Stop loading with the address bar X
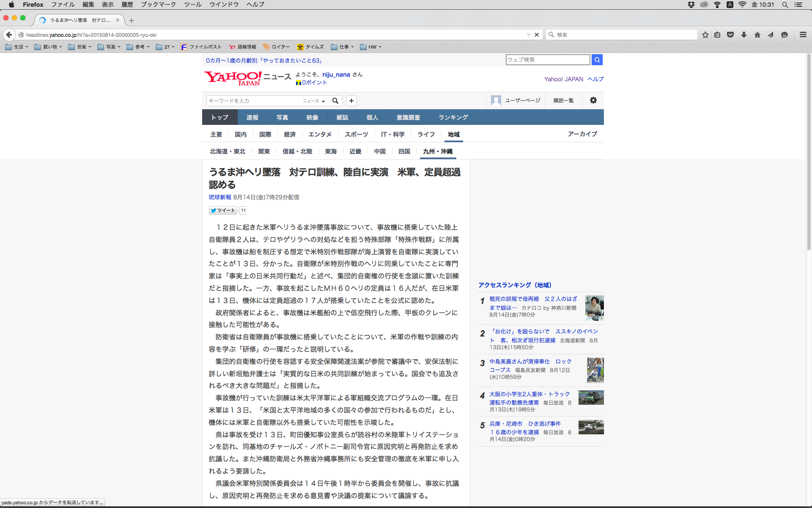This screenshot has width=812, height=508. (x=537, y=35)
